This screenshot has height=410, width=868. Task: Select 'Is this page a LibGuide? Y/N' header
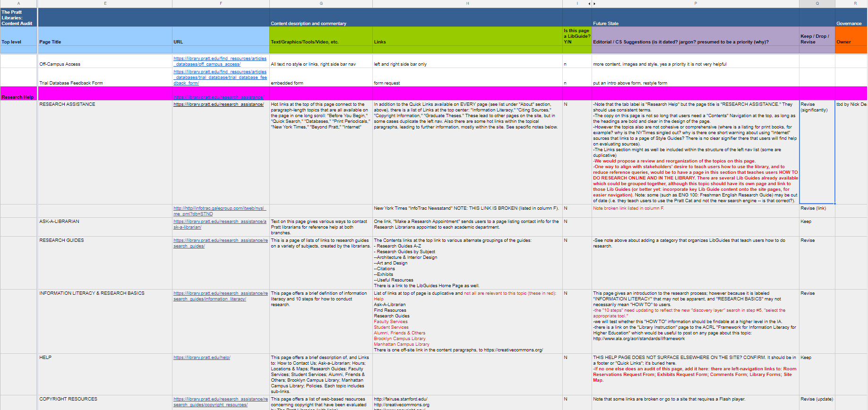coord(577,36)
